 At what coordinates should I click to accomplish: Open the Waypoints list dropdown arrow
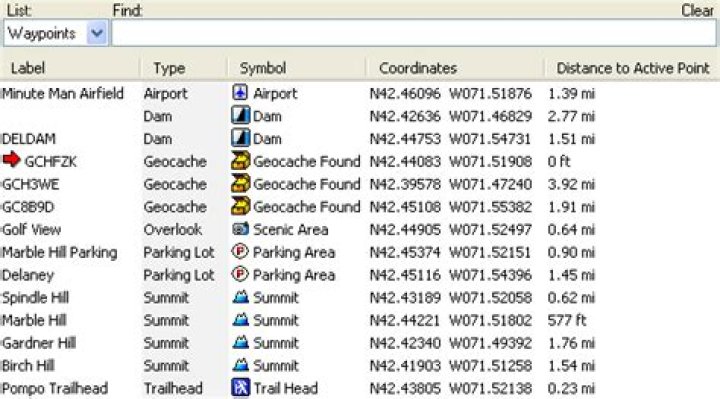click(x=97, y=34)
